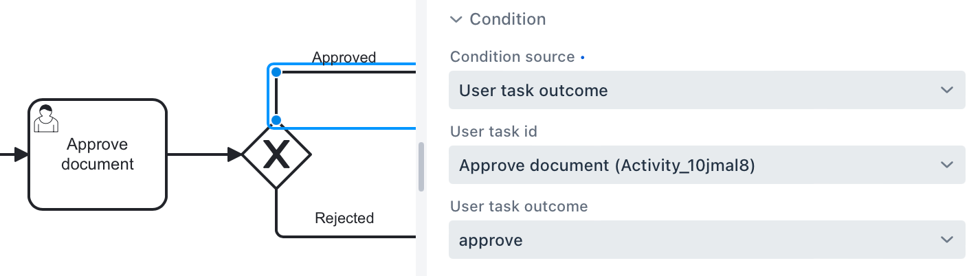The image size is (980, 276).
Task: Collapse the Condition section chevron
Action: [456, 19]
